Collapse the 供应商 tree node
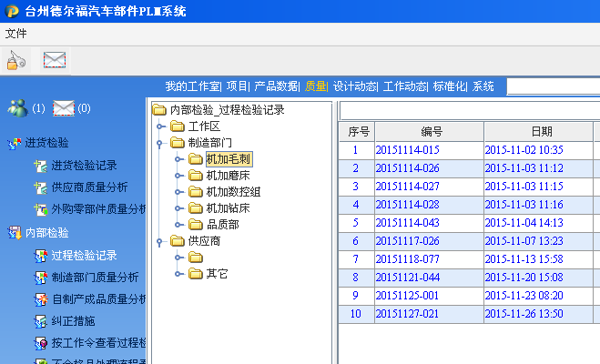The width and height of the screenshot is (600, 364). [160, 241]
